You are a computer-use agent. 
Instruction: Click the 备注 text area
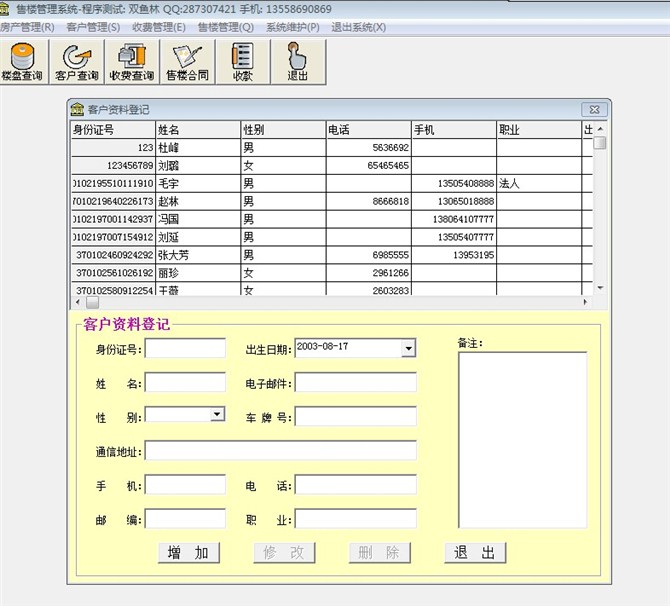pos(522,438)
